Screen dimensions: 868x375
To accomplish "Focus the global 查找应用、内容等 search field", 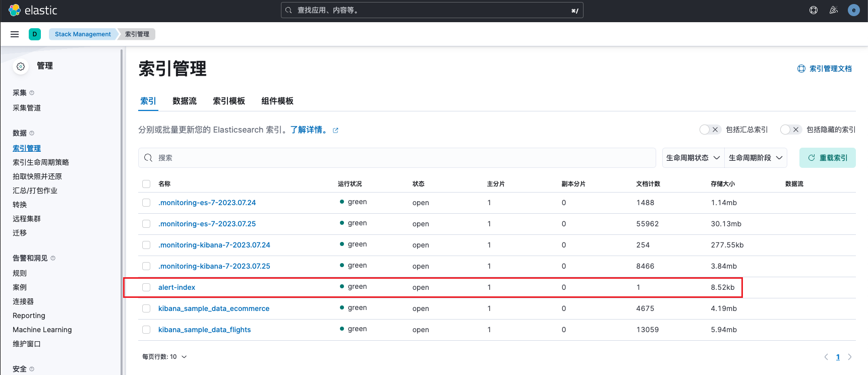I will coord(432,10).
